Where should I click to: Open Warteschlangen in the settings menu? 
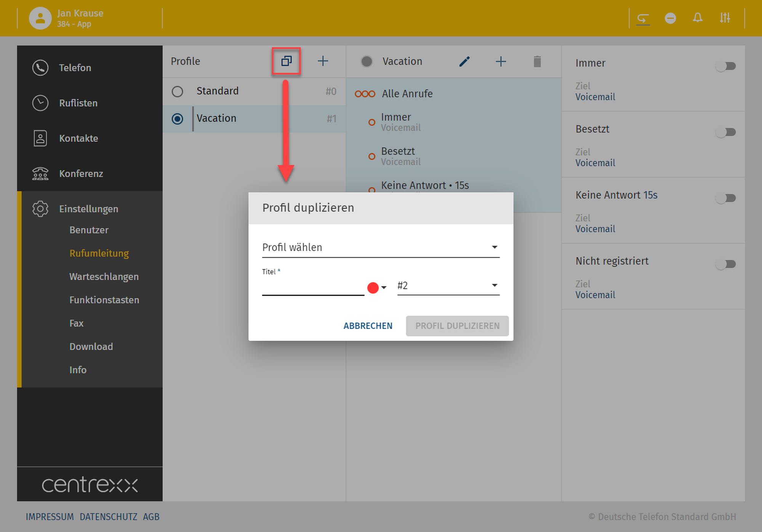pyautogui.click(x=104, y=277)
